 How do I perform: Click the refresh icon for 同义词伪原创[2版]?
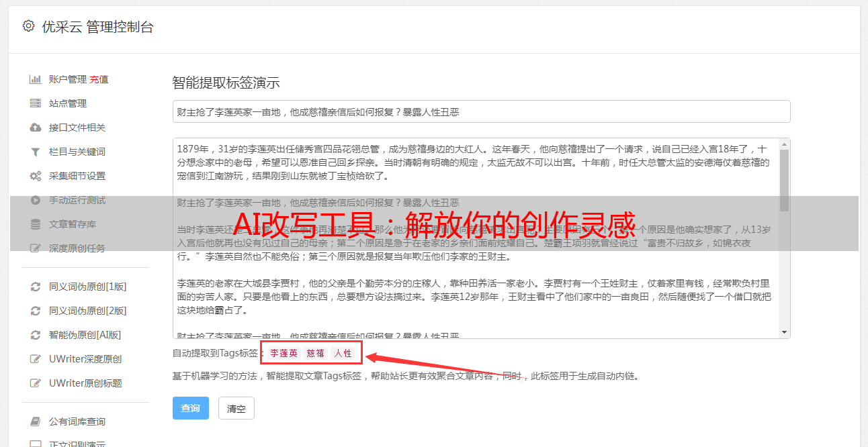click(x=36, y=311)
